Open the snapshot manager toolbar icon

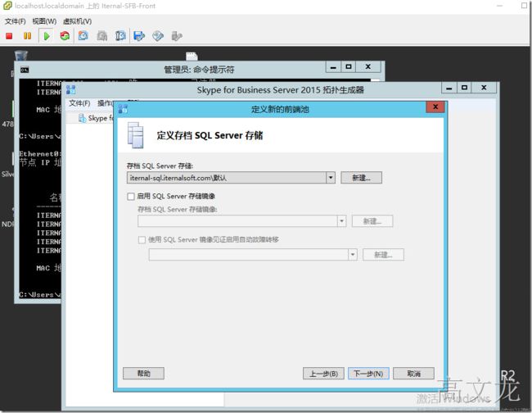pyautogui.click(x=120, y=36)
